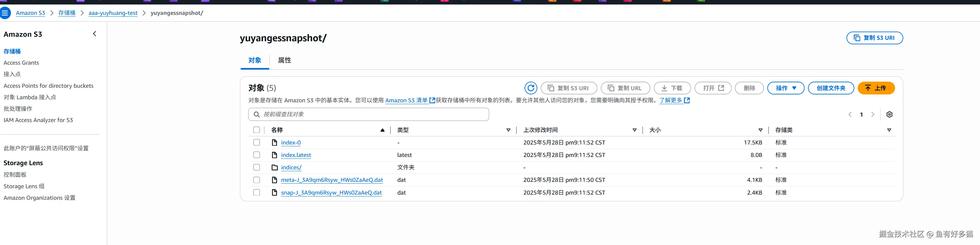This screenshot has height=245, width=980.
Task: Click page number 1 in pagination
Action: coord(861,114)
